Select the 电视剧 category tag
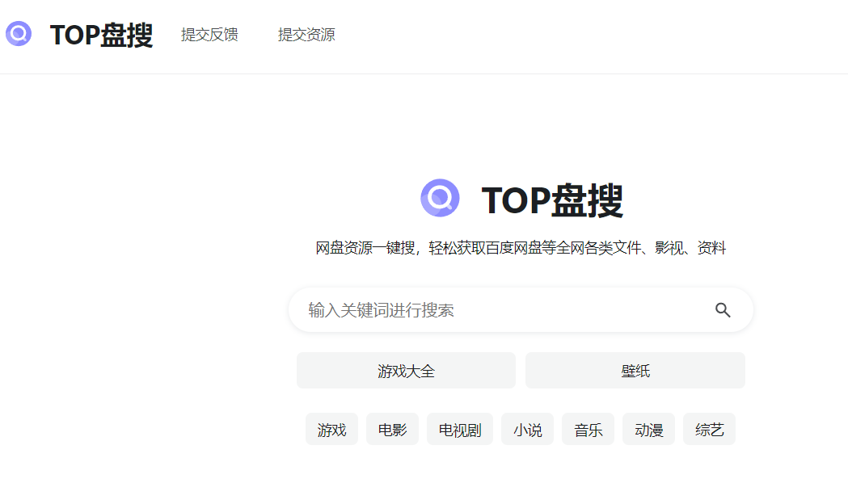The width and height of the screenshot is (848, 504). [x=459, y=429]
